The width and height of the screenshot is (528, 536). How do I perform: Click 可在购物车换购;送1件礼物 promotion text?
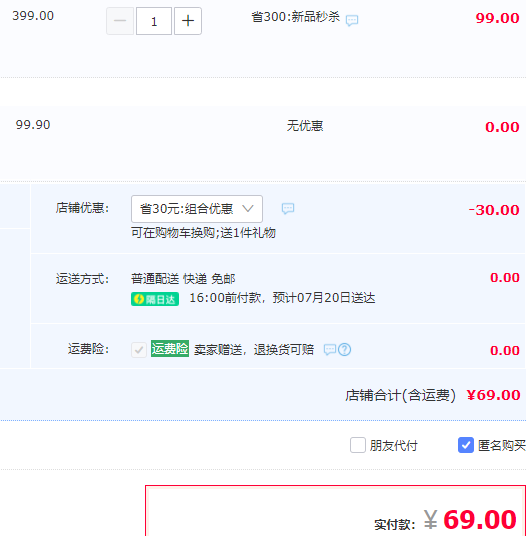pos(203,233)
